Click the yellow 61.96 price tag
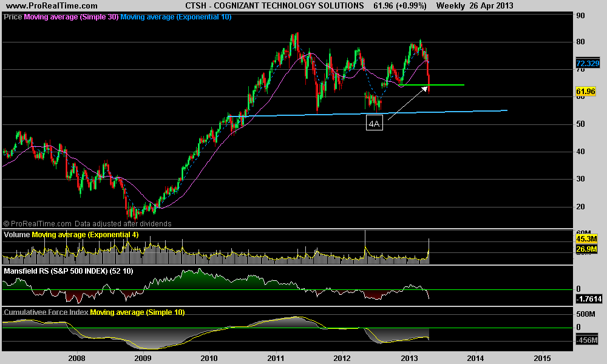Screen dimensions: 607x364 [586, 92]
